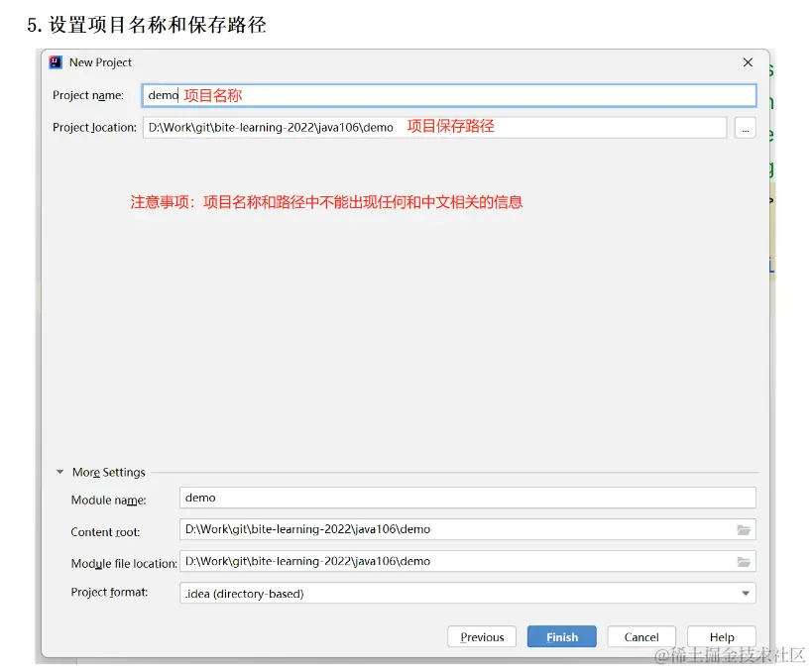Open the Project format dropdown
This screenshot has width=812, height=671.
468,594
